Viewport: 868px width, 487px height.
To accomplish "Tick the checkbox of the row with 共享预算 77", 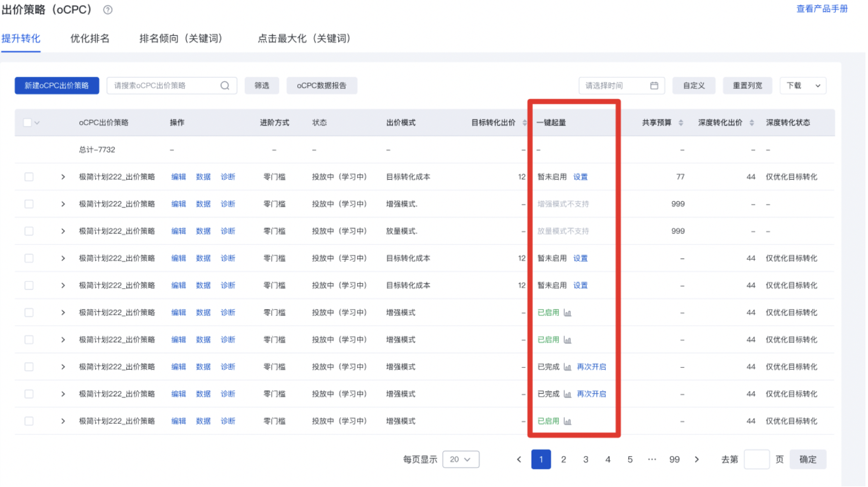I will [29, 177].
